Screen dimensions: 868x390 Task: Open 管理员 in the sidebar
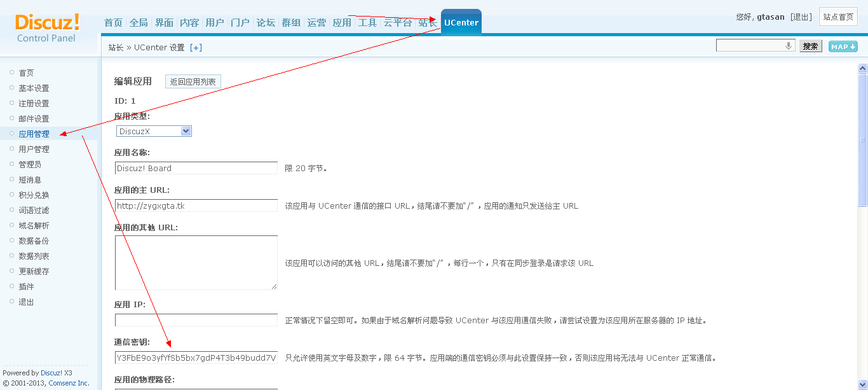tap(30, 165)
